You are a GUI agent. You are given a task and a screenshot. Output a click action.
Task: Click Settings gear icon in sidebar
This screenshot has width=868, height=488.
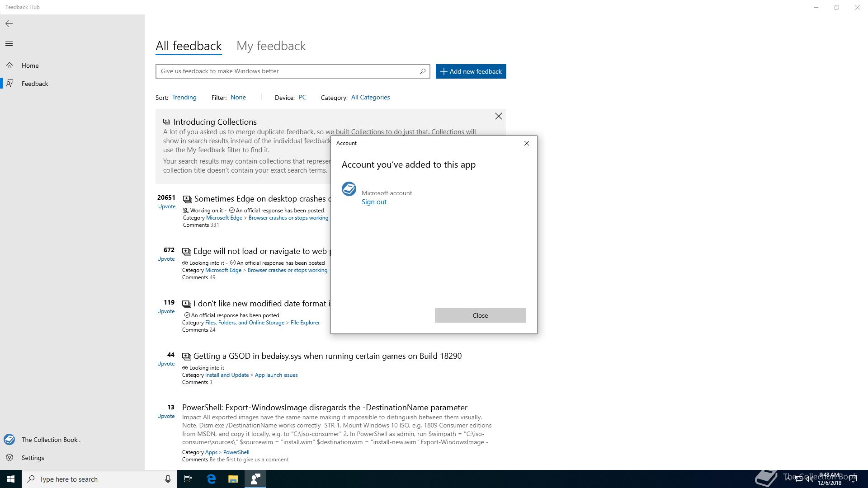pos(9,458)
